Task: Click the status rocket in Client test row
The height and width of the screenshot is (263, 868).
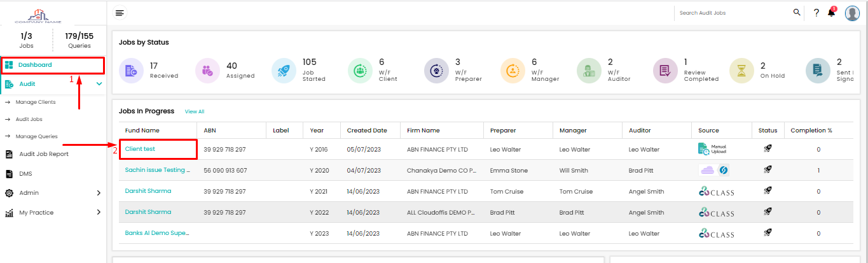Action: click(x=768, y=149)
